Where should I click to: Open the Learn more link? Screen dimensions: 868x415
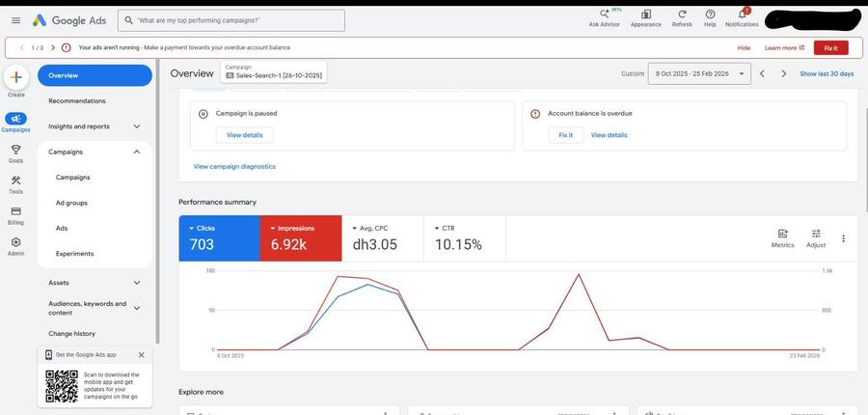(x=784, y=48)
